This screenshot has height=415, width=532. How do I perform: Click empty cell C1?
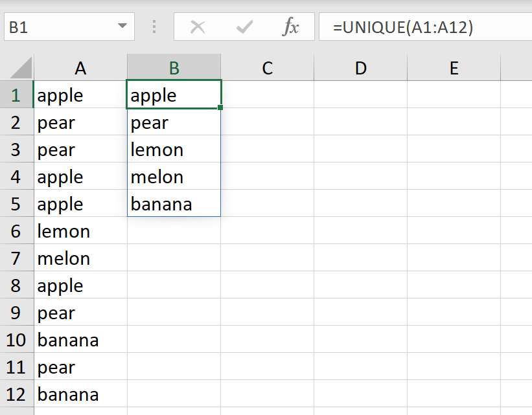[x=267, y=95]
